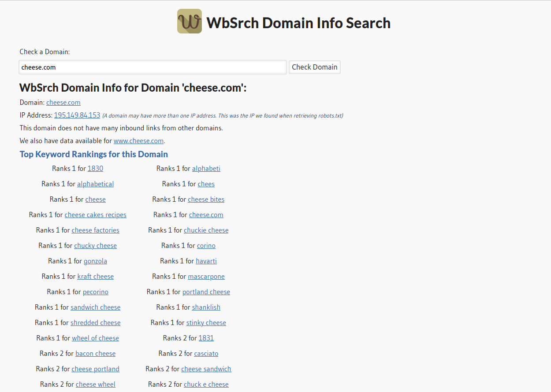This screenshot has width=551, height=392.
Task: Visit the www.cheese.com data link
Action: click(138, 141)
